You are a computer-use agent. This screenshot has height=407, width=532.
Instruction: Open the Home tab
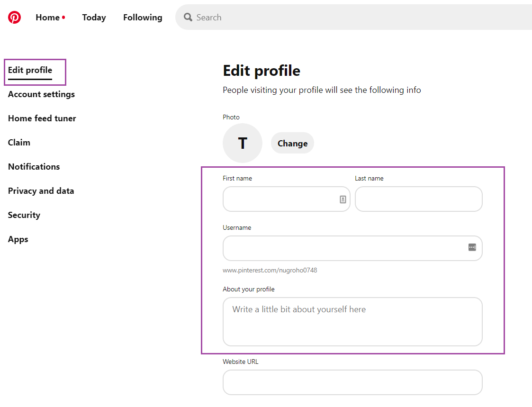pyautogui.click(x=48, y=18)
